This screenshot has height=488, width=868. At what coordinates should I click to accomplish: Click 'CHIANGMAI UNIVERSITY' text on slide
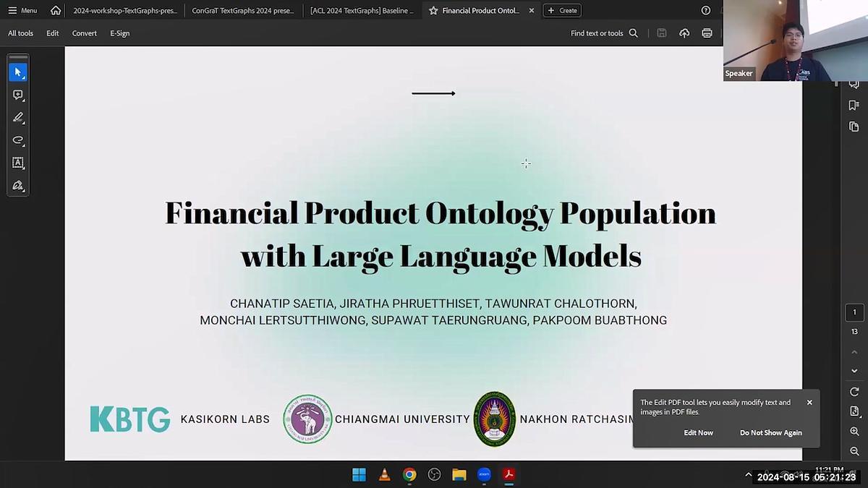point(402,419)
